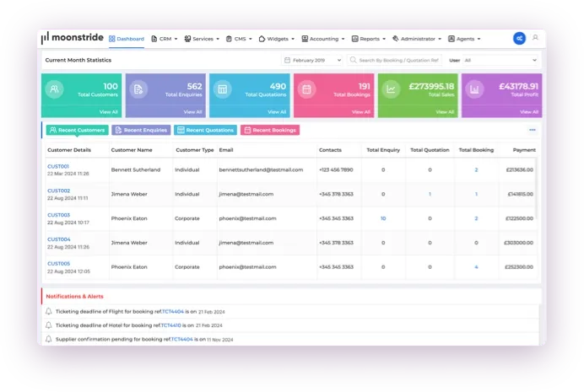Click the Recent Customers tab people icon
This screenshot has height=392, width=584.
click(53, 130)
